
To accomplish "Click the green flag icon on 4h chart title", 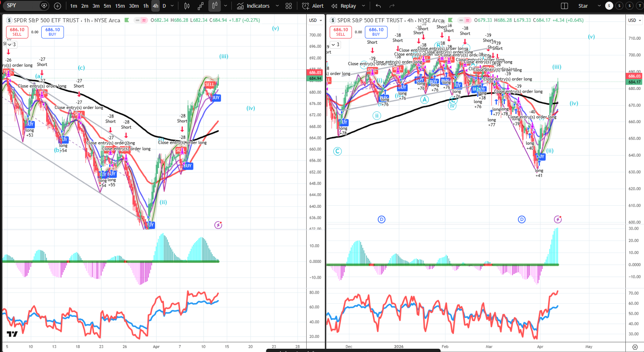I will pyautogui.click(x=450, y=20).
